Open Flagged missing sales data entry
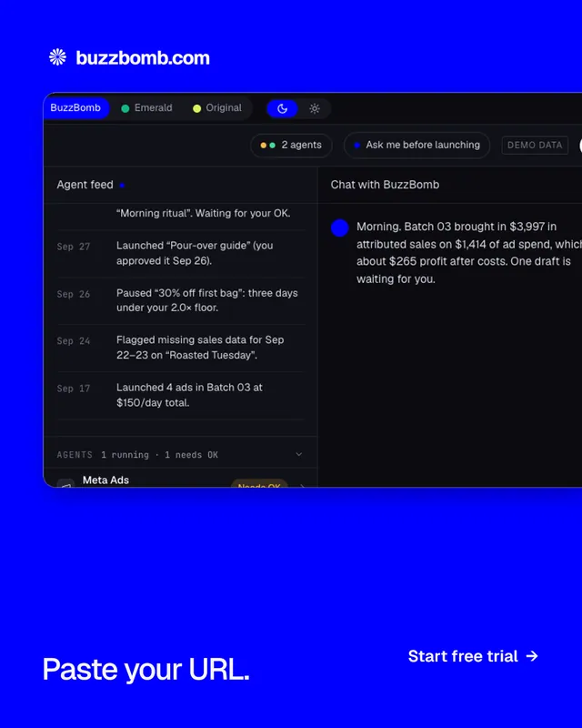The height and width of the screenshot is (728, 582). point(181,348)
